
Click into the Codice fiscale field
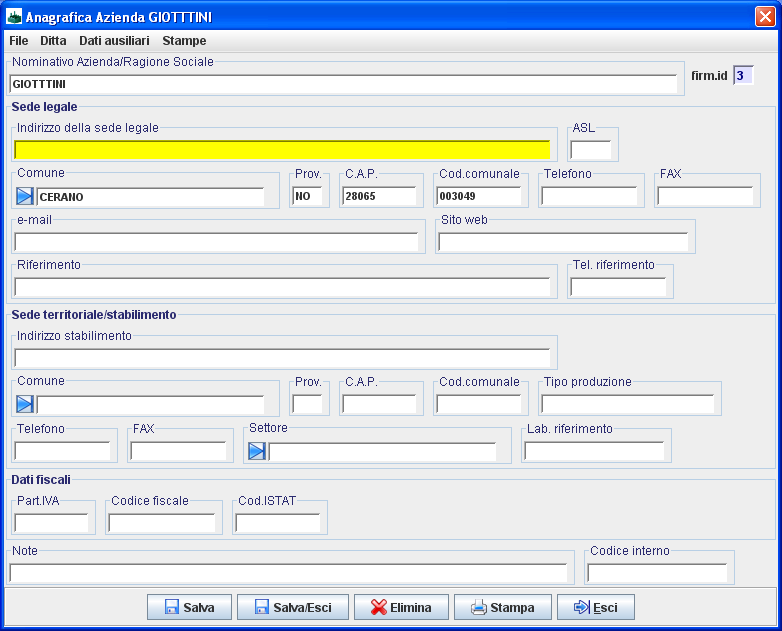coord(161,522)
